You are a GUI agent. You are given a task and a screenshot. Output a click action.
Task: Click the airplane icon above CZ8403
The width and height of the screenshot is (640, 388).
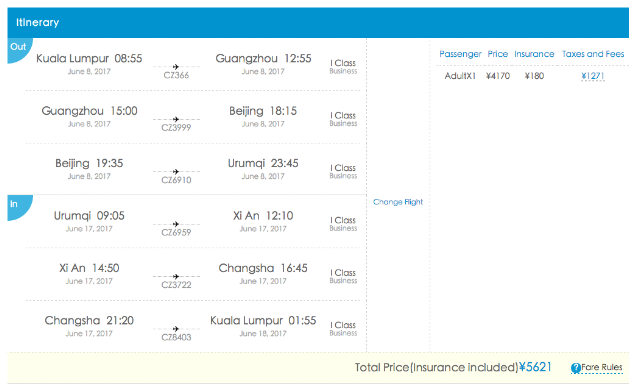[x=176, y=328]
